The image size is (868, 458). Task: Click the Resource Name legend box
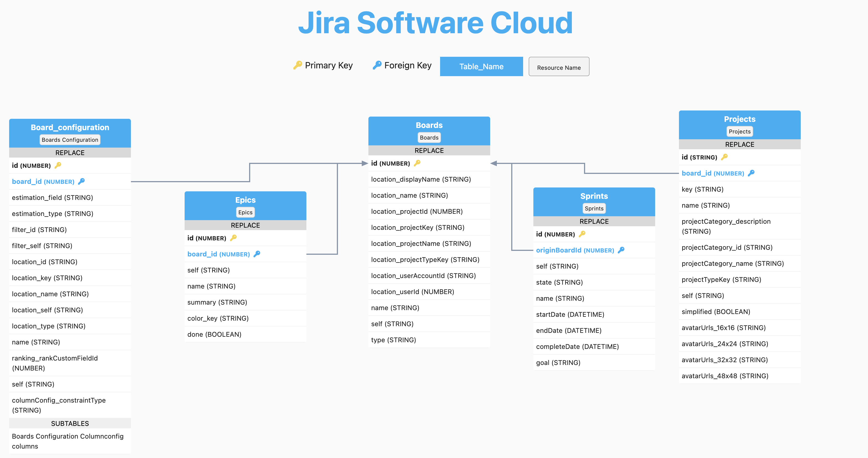point(559,67)
